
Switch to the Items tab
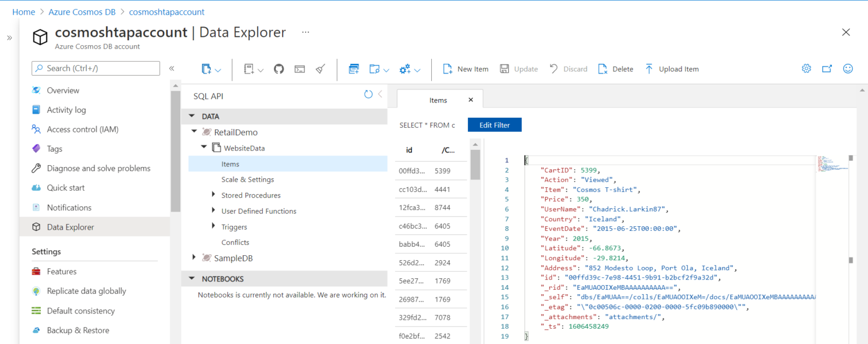(x=438, y=100)
